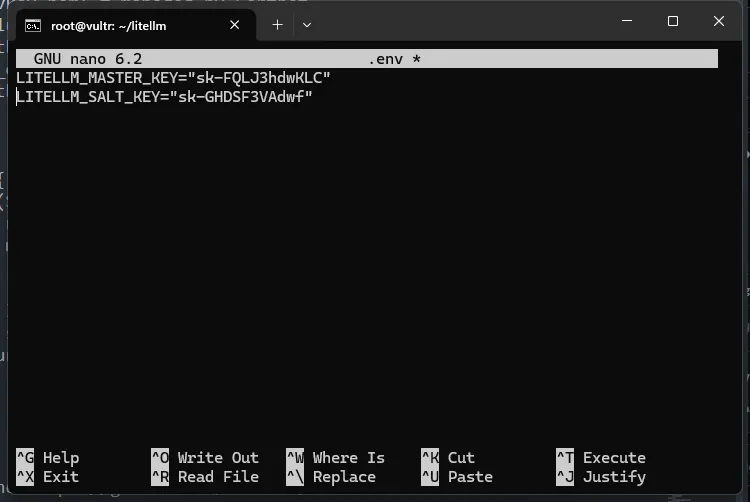
Task: Close the root@vultr ~/litellm tab
Action: 234,25
